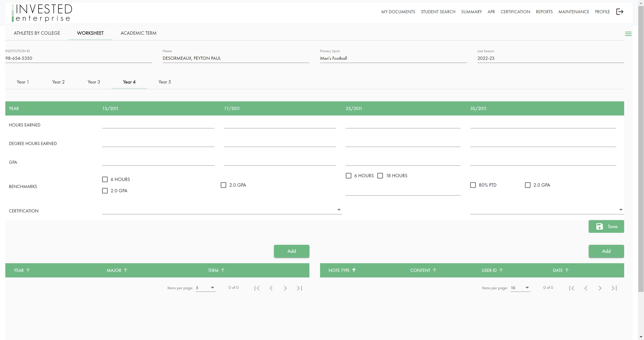Open notes items per page dropdown

[520, 288]
